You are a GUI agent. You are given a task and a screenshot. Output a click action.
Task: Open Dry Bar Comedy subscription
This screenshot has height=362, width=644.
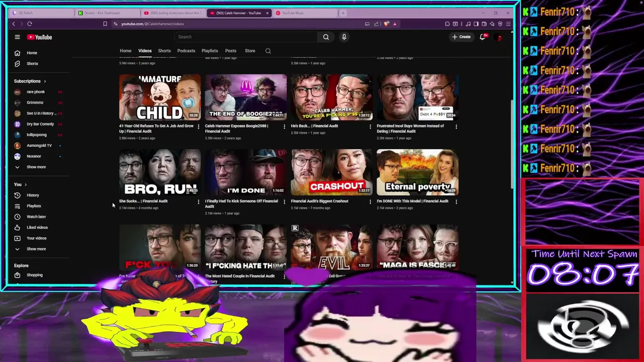tap(40, 124)
